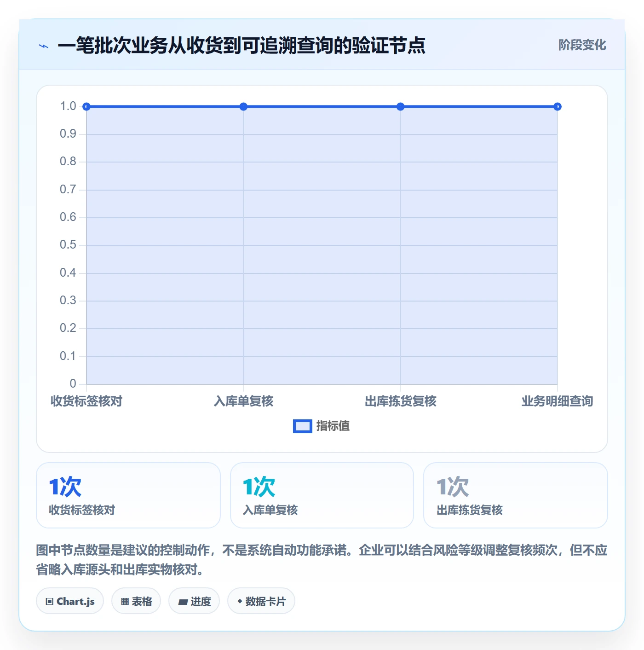Click the 收货标签核对 x-axis label
The height and width of the screenshot is (650, 644).
tap(86, 401)
